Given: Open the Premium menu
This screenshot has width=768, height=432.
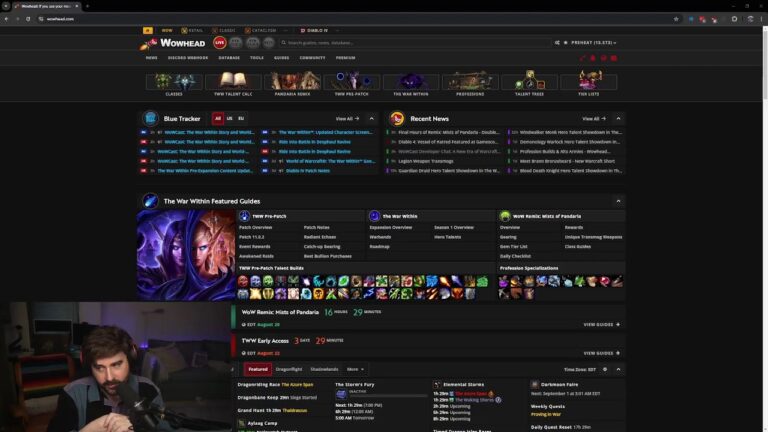Looking at the screenshot, I should point(345,58).
